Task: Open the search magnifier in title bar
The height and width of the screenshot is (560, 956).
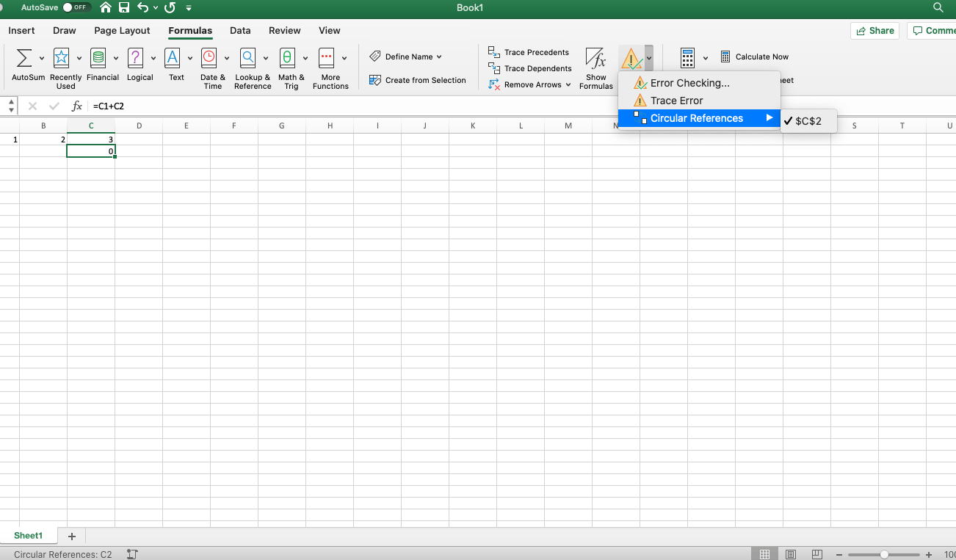Action: click(x=938, y=7)
